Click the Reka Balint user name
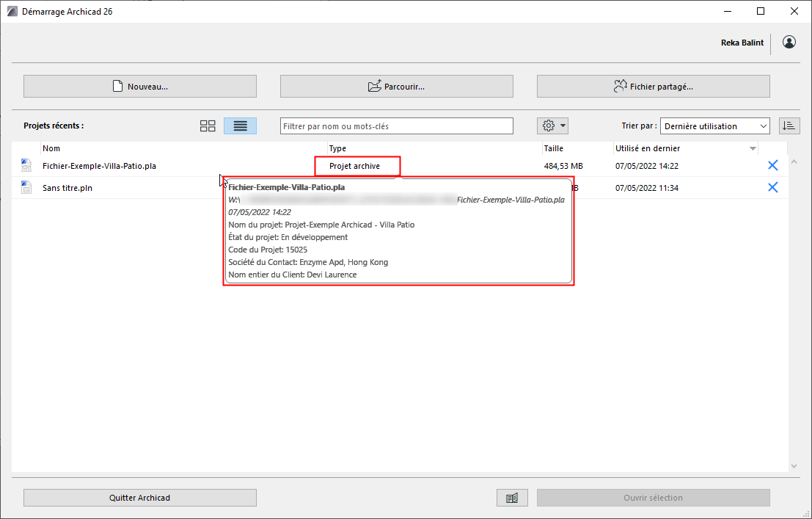Image resolution: width=812 pixels, height=519 pixels. [x=742, y=43]
